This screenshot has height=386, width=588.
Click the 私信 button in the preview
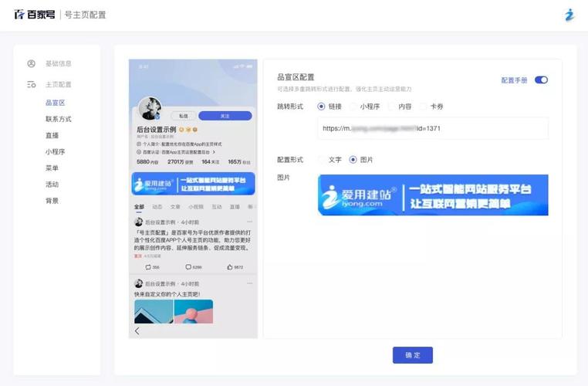click(183, 116)
